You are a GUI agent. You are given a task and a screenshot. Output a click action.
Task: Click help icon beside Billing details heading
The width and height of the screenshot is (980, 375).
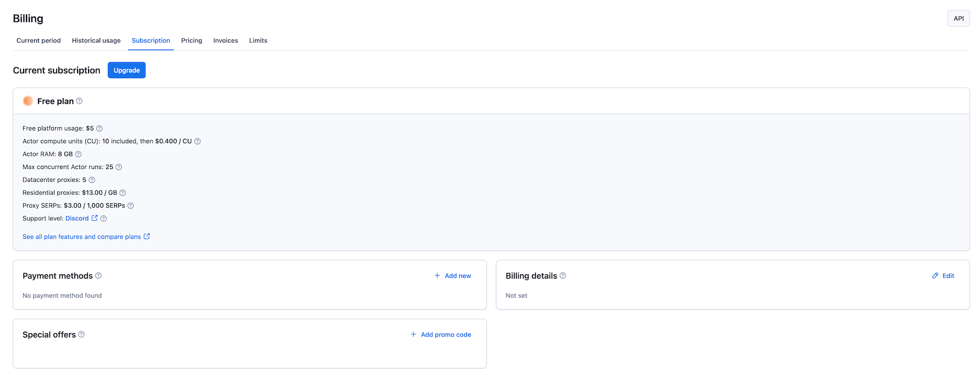(563, 276)
